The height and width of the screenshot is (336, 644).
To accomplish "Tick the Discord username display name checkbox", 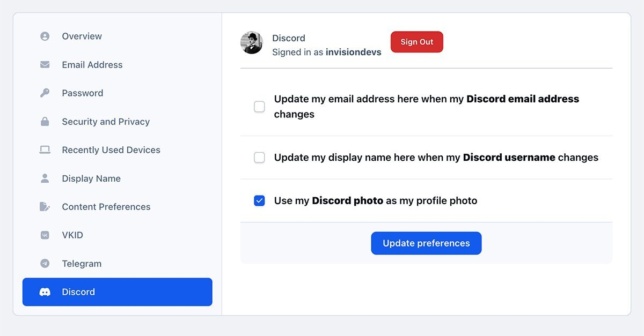I will click(x=259, y=158).
